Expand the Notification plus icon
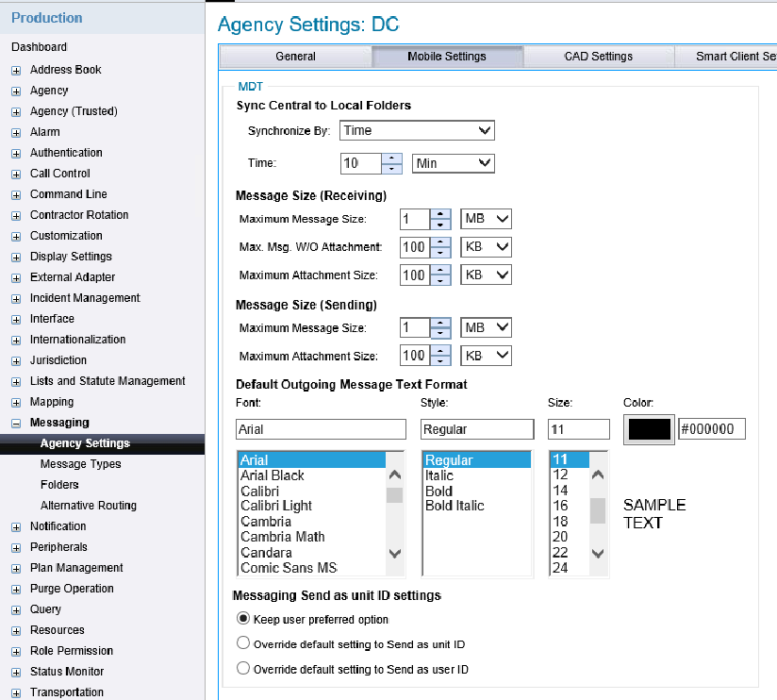The image size is (777, 700). coord(16,526)
